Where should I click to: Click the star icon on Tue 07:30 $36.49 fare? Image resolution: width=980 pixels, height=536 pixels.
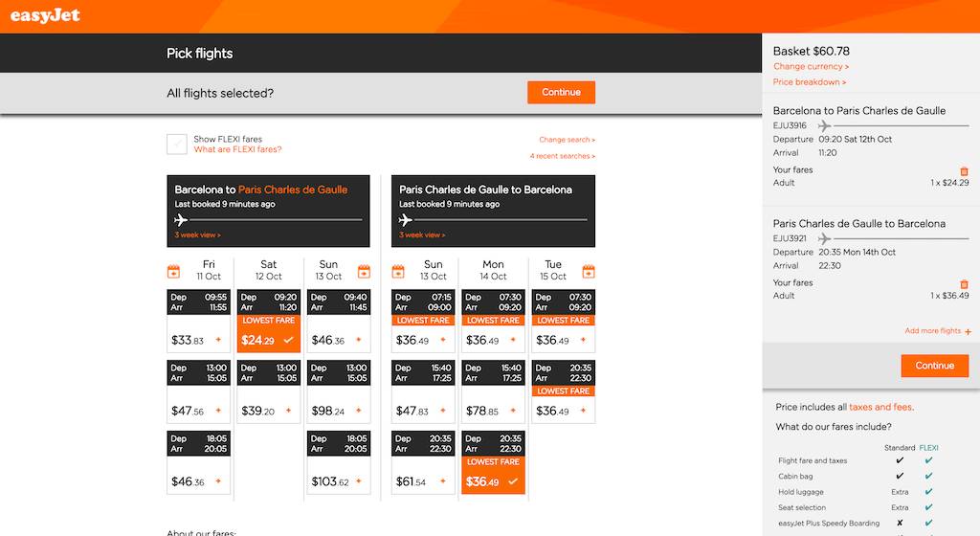583,340
